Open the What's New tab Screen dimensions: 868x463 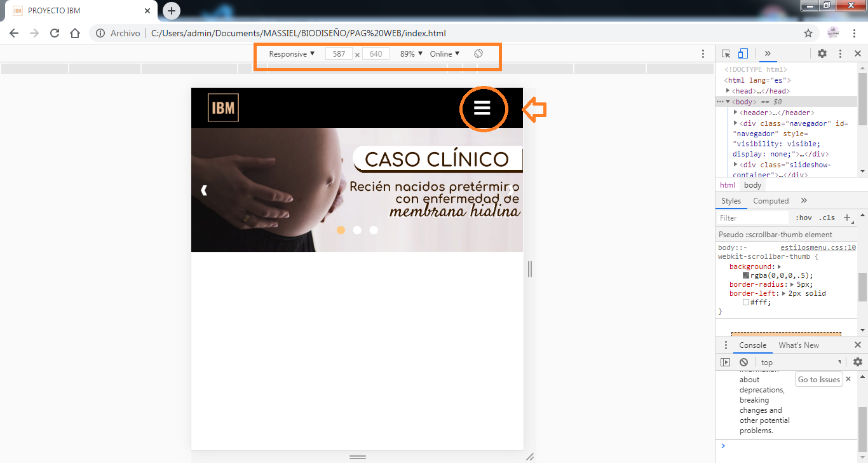[x=799, y=345]
